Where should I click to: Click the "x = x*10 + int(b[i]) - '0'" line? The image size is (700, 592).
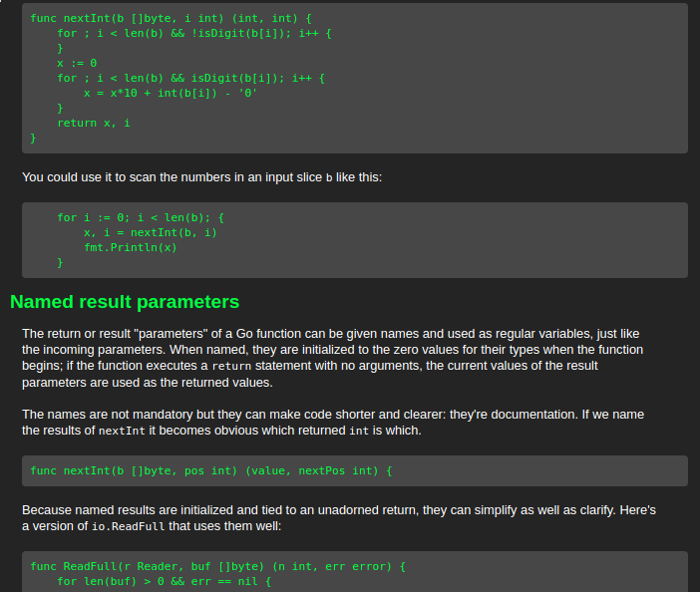tap(172, 93)
